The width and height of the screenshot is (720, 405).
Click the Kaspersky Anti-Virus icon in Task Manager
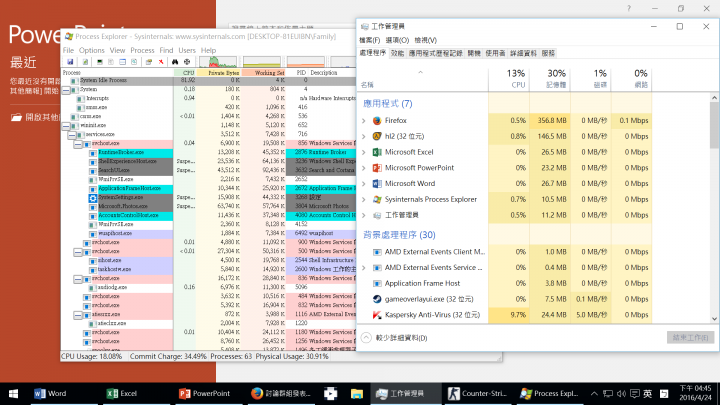pos(377,315)
